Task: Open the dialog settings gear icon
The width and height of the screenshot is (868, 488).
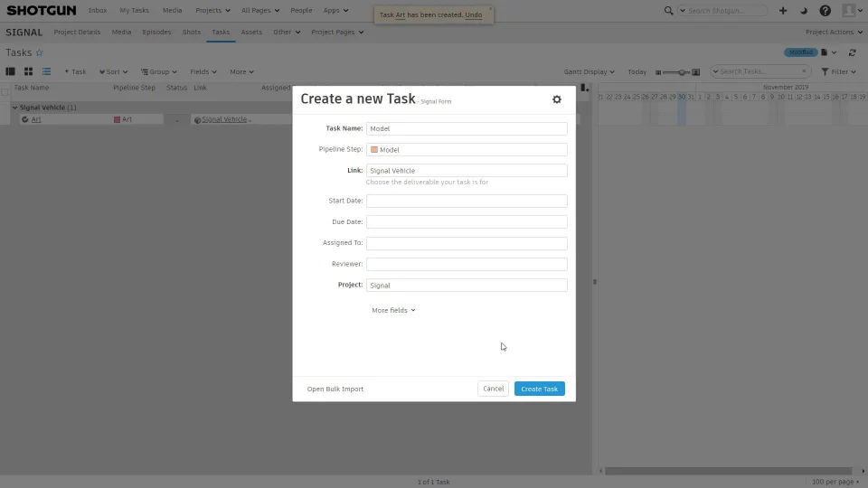Action: click(x=557, y=99)
